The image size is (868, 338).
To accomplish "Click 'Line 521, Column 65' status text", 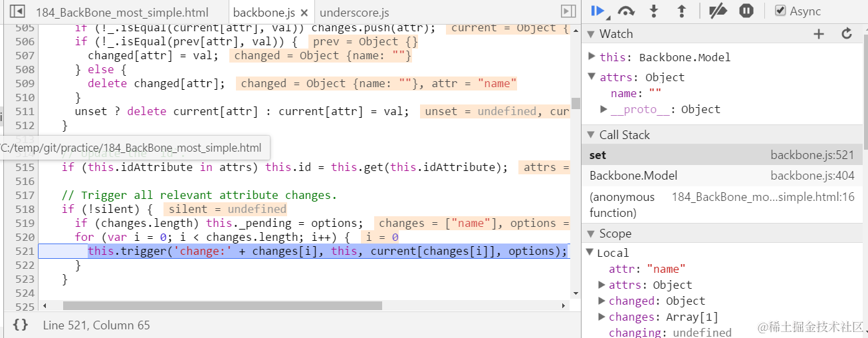I will point(96,325).
